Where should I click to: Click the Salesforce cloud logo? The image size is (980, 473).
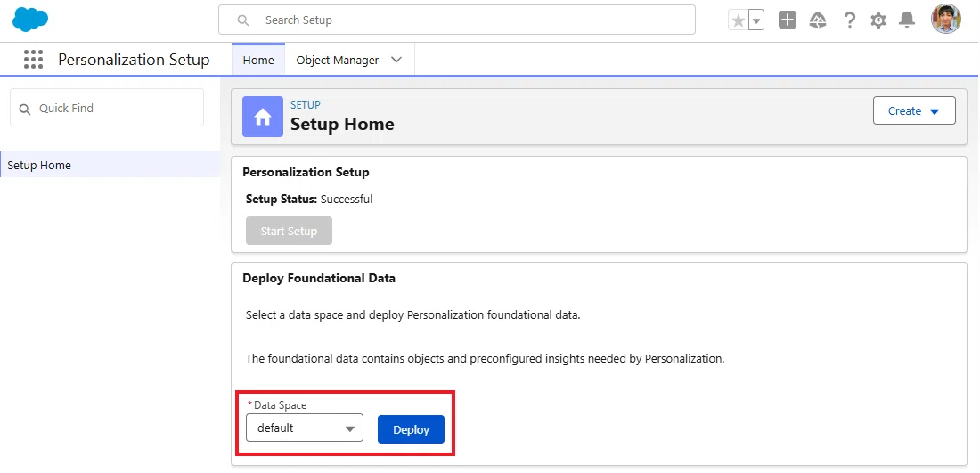click(x=30, y=20)
